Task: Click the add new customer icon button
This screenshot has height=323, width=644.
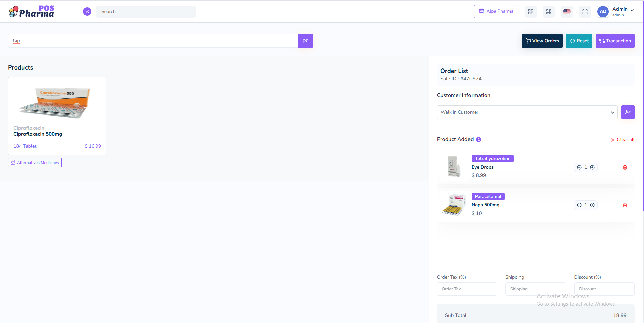Action: [x=628, y=112]
